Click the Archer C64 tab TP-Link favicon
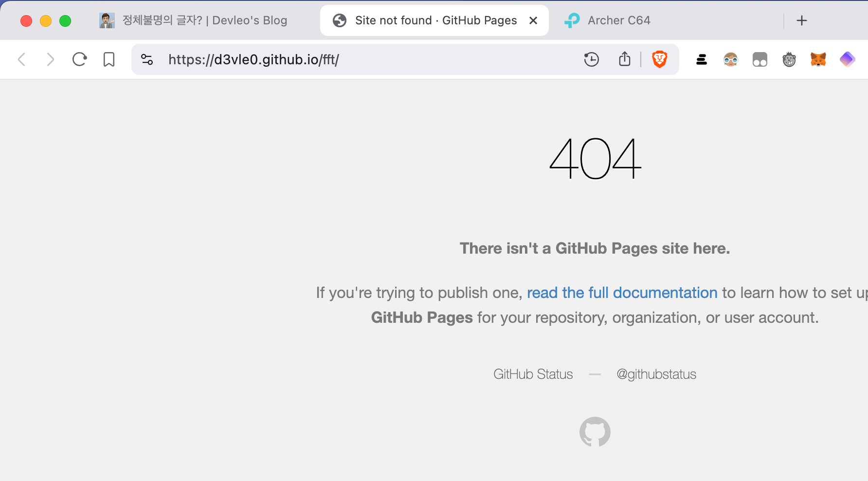 pyautogui.click(x=572, y=20)
